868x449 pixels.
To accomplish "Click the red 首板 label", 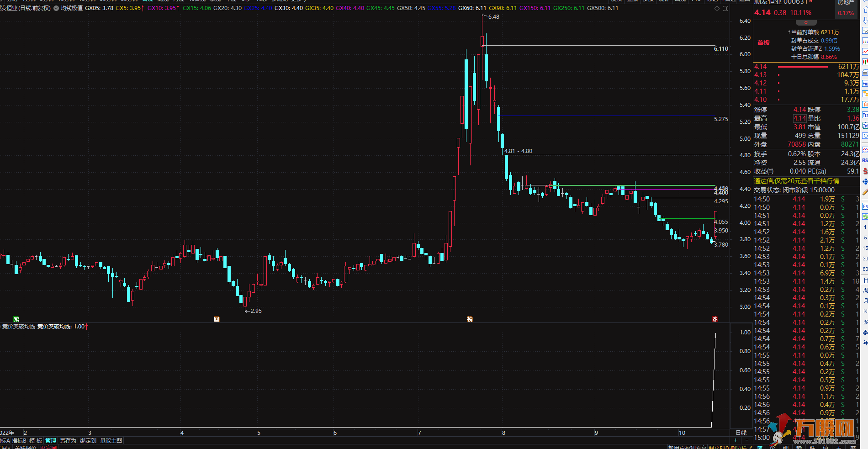I will 763,42.
